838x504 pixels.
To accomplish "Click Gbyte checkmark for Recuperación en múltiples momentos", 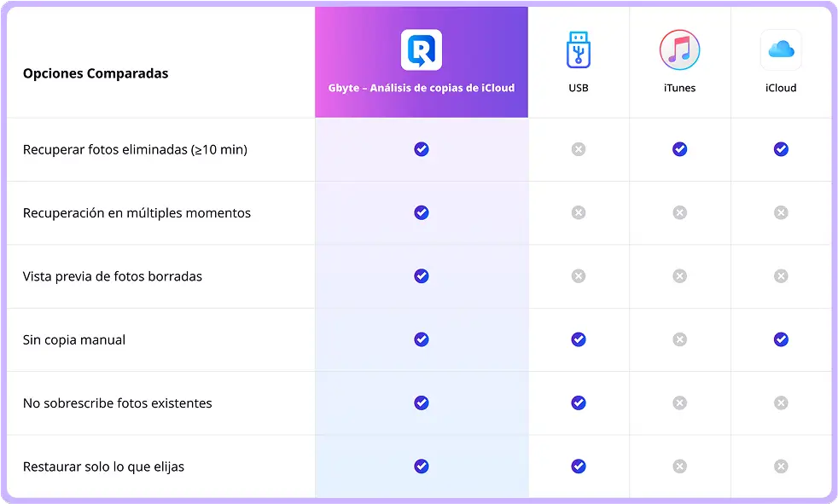I will tap(422, 212).
